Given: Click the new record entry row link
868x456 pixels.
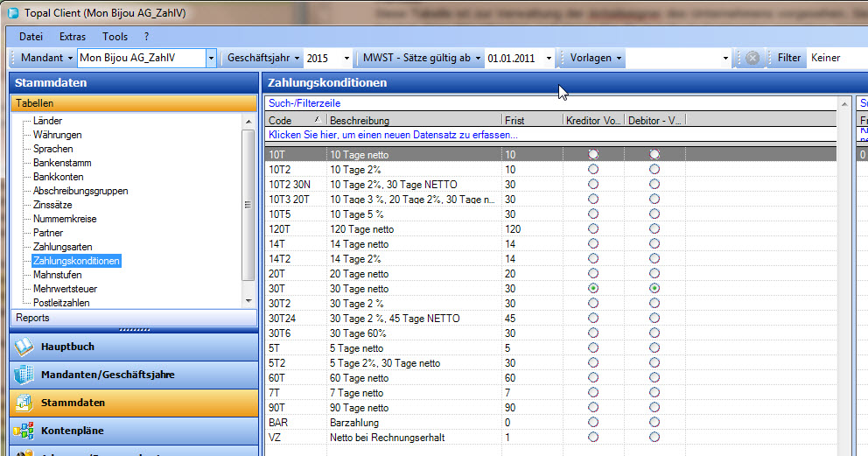Looking at the screenshot, I should (393, 135).
